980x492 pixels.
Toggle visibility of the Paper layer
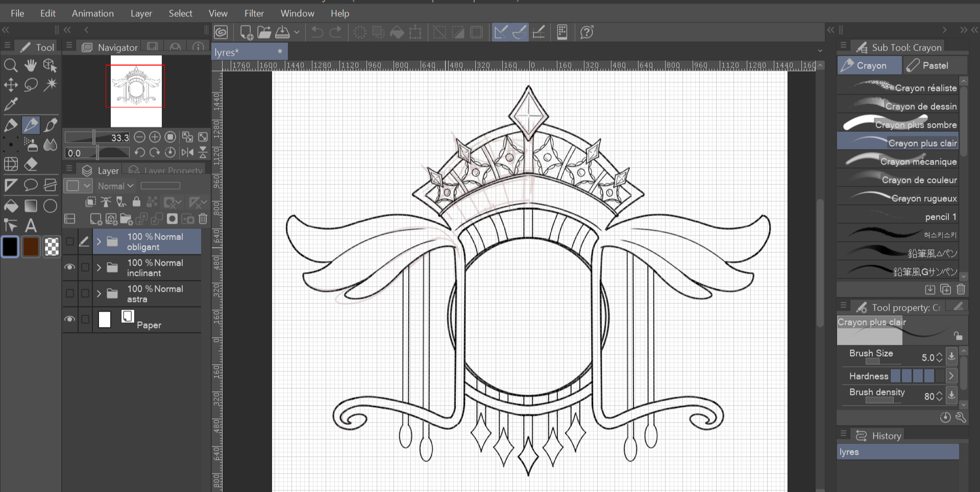(x=70, y=319)
